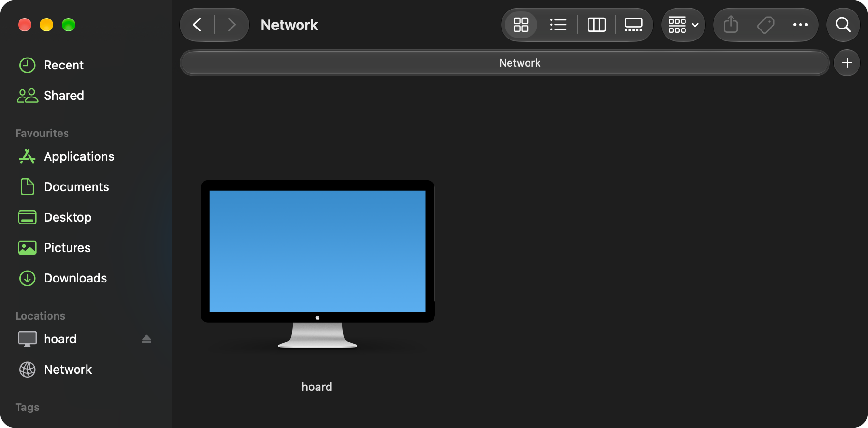Open Documents in the sidebar

pos(76,187)
